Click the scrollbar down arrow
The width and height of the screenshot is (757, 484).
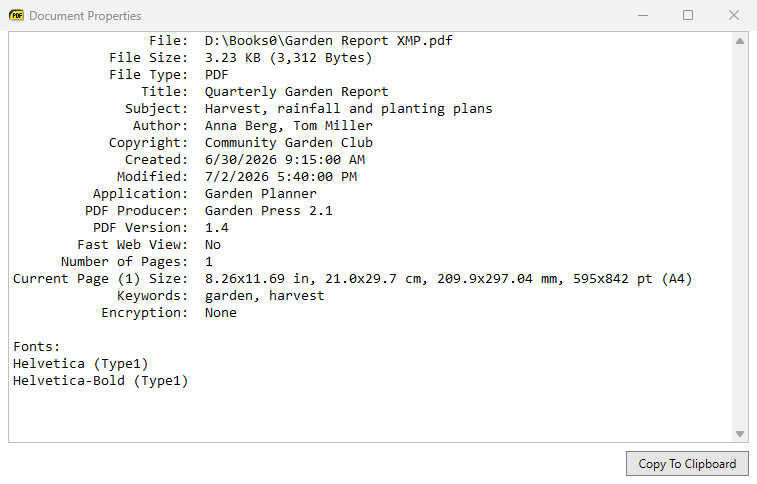point(740,434)
